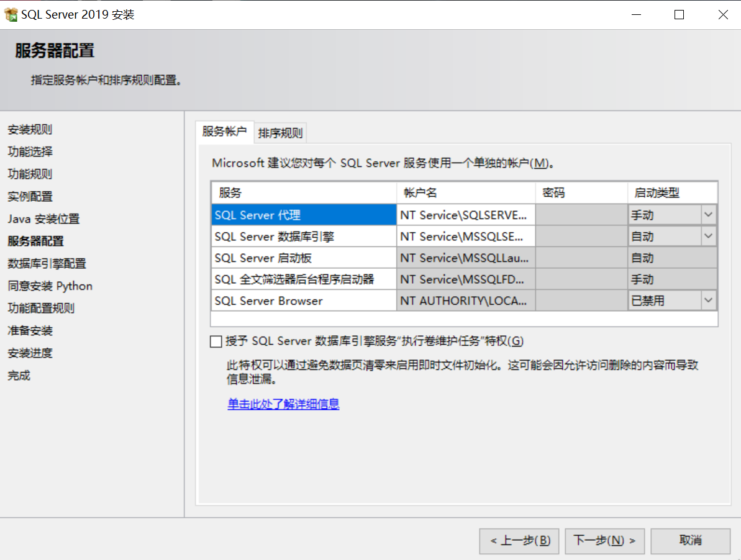Click 实例配置 step in sidebar
This screenshot has width=741, height=560.
(30, 196)
